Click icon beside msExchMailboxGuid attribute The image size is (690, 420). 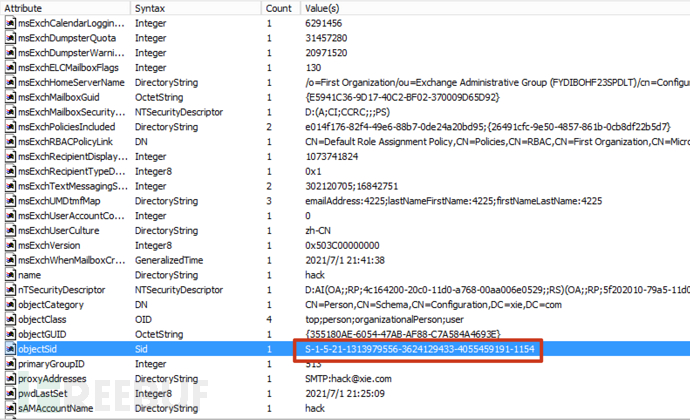tap(11, 97)
